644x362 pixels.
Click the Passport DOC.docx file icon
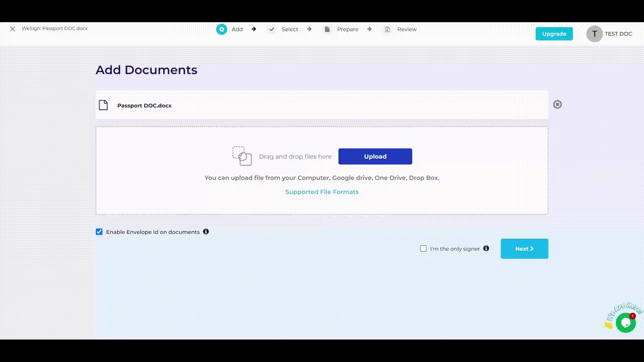click(103, 105)
